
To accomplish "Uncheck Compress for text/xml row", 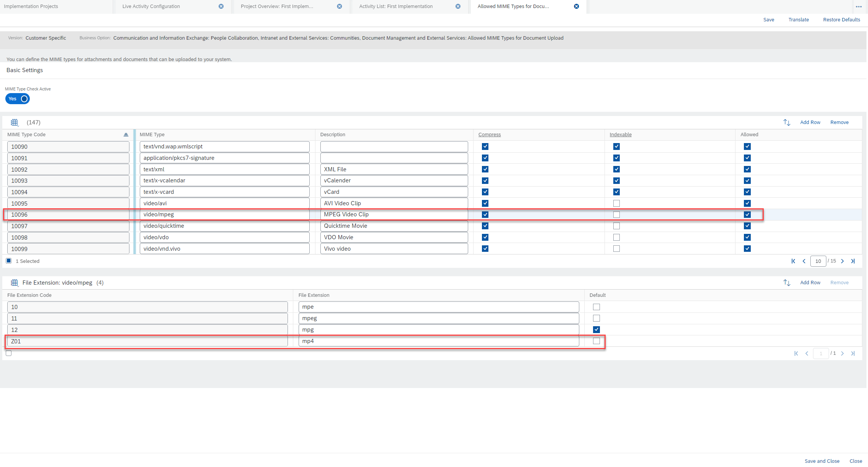I will pyautogui.click(x=485, y=169).
